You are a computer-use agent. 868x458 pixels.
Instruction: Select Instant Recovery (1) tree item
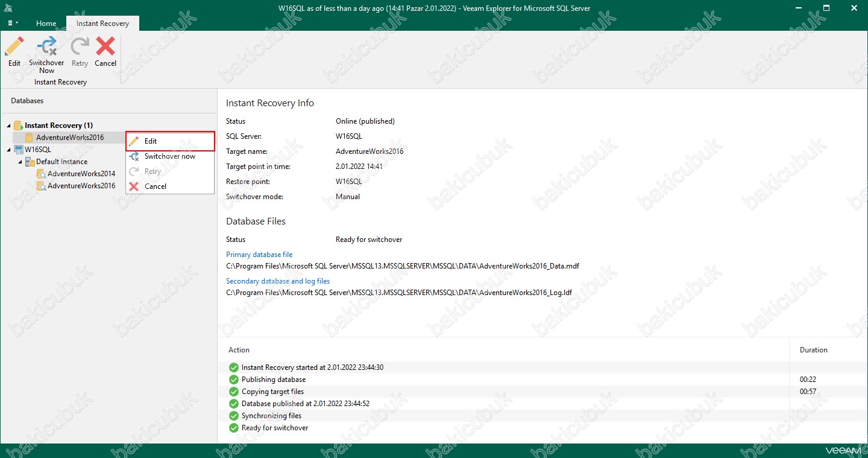(58, 126)
